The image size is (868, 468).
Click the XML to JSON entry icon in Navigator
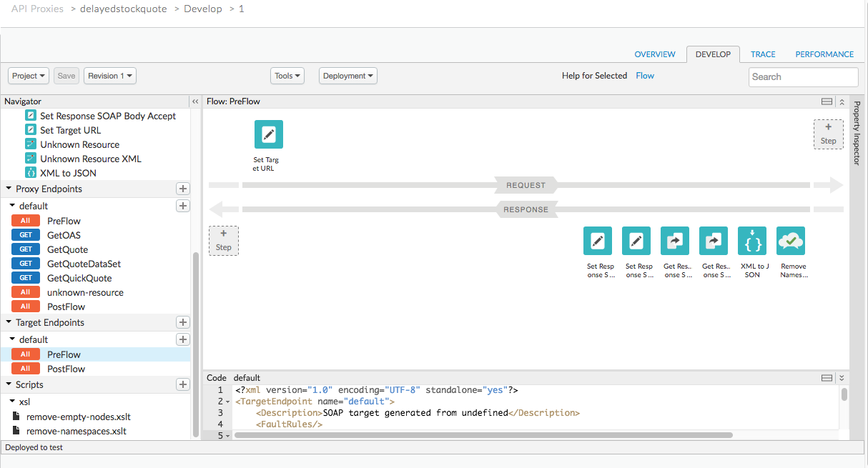point(29,173)
